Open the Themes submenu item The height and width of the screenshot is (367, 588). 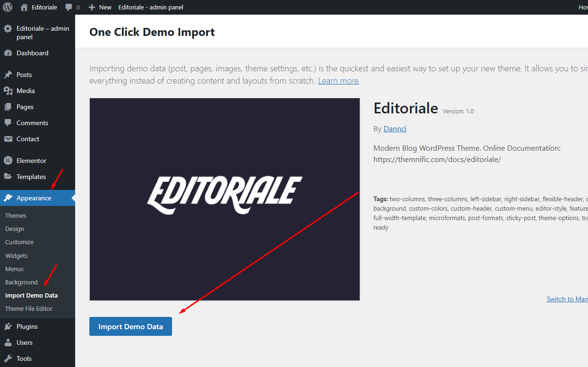click(16, 215)
